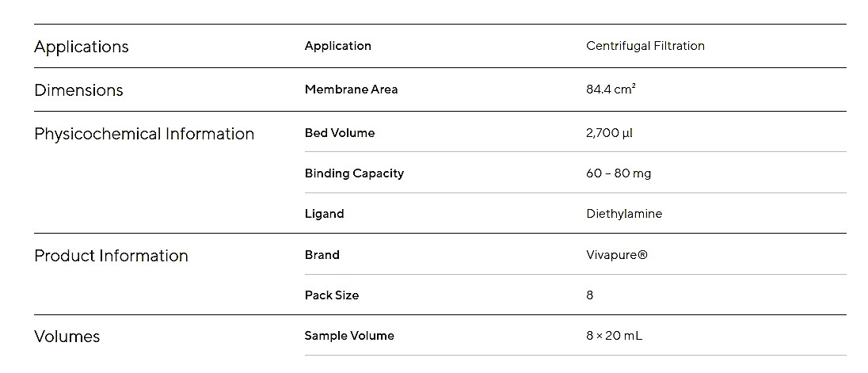Click the Application label
This screenshot has height=373, width=868.
click(x=337, y=46)
